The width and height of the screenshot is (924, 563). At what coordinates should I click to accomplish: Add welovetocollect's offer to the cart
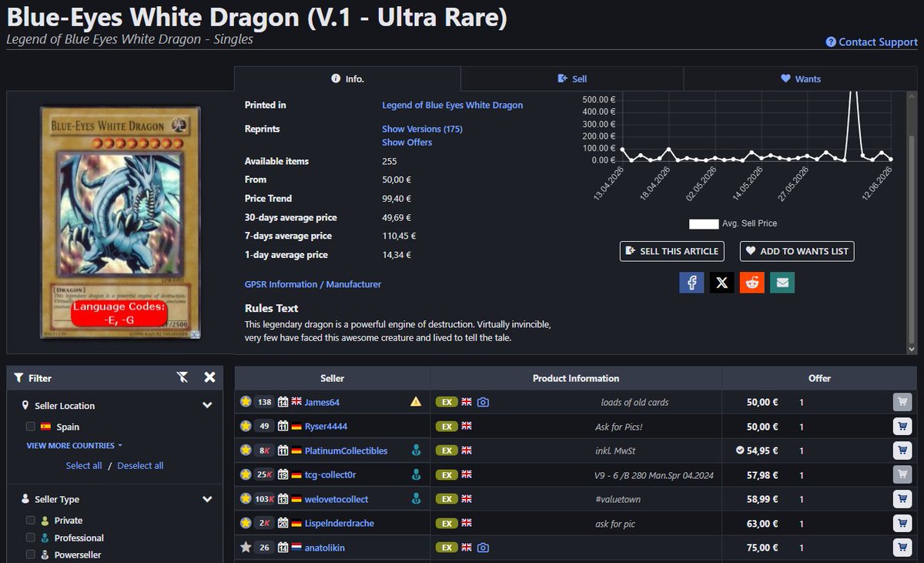[902, 499]
